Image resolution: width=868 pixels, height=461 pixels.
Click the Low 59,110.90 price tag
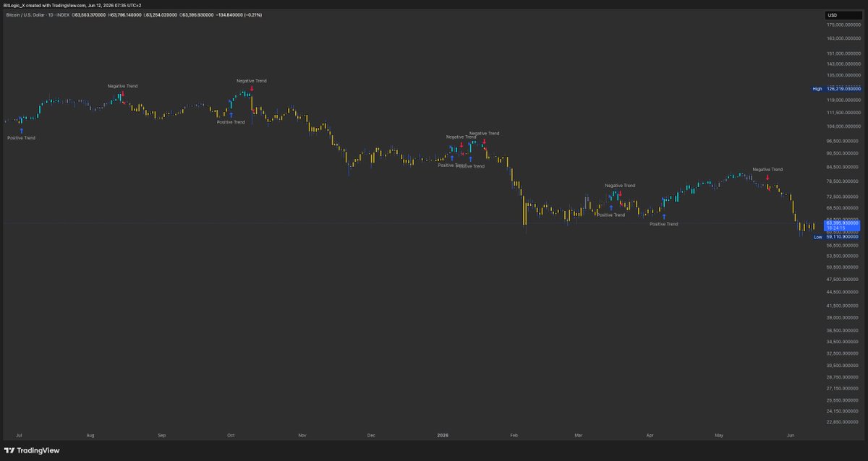tap(837, 236)
